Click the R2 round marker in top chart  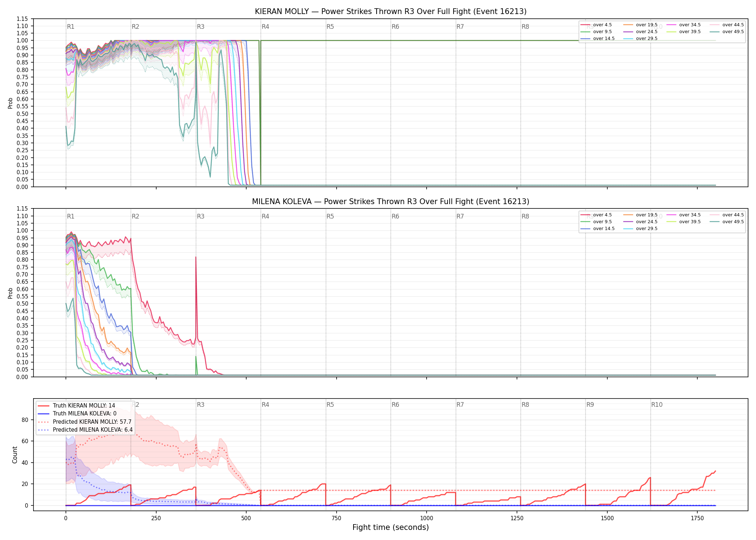(135, 27)
